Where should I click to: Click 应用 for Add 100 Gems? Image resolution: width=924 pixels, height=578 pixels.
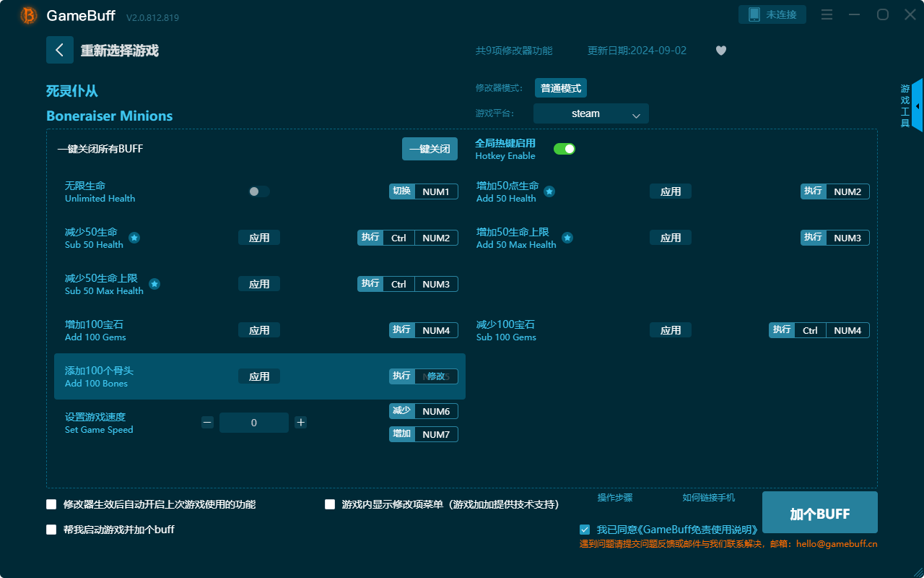pyautogui.click(x=258, y=329)
